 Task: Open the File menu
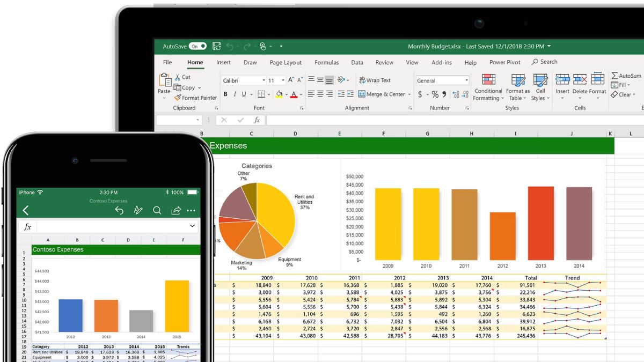click(x=167, y=62)
